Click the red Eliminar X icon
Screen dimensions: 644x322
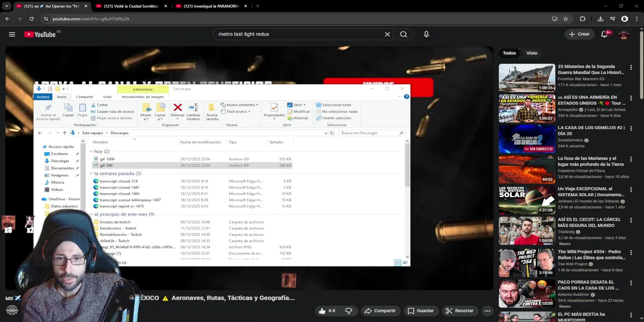(x=178, y=107)
